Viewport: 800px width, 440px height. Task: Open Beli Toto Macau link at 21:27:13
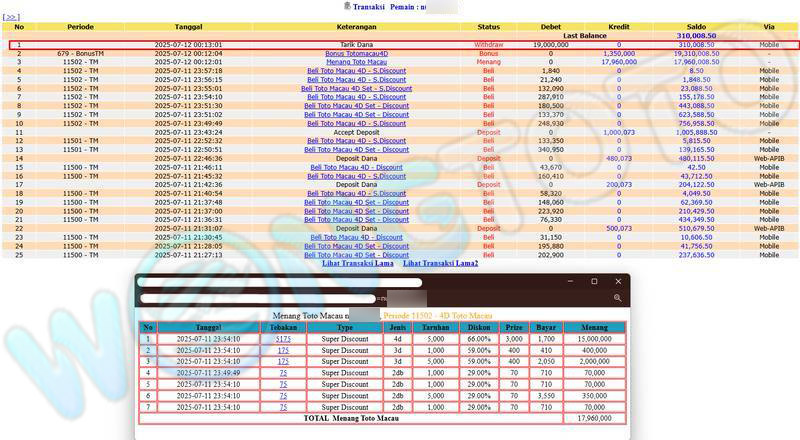357,254
